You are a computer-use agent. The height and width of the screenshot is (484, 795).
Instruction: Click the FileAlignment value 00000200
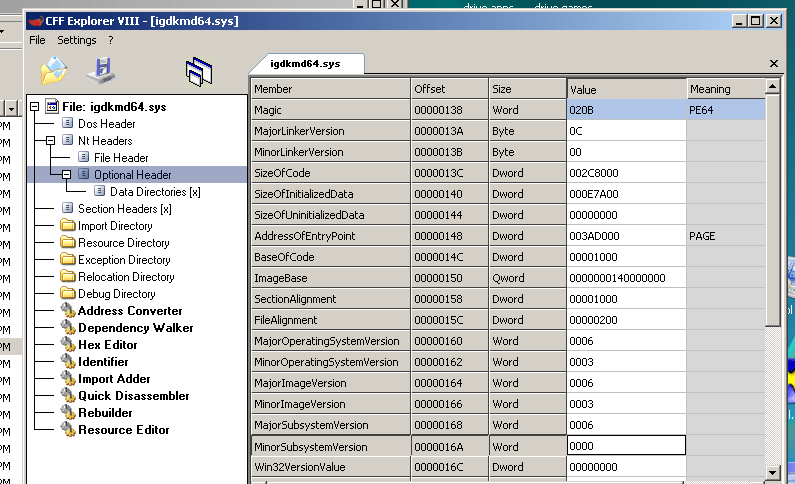coord(627,320)
